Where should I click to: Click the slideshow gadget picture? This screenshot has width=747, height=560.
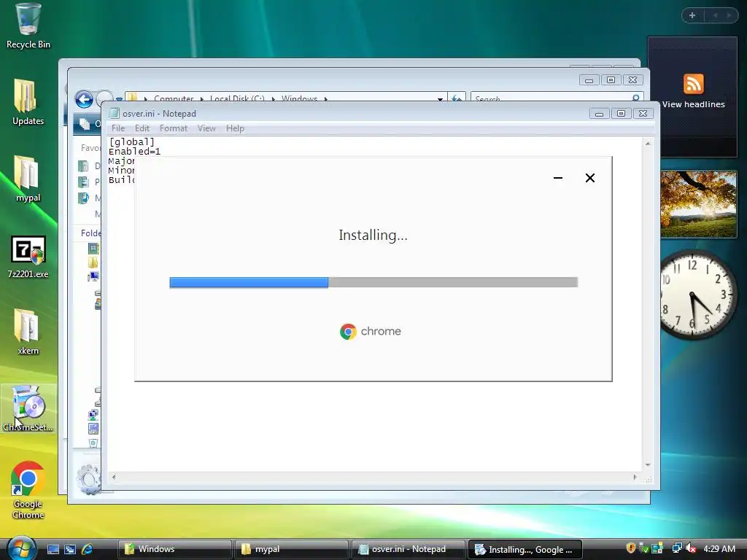[x=698, y=204]
